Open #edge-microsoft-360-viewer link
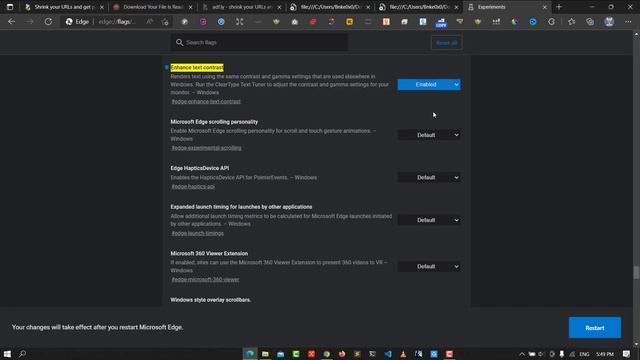The width and height of the screenshot is (640, 360). point(205,280)
